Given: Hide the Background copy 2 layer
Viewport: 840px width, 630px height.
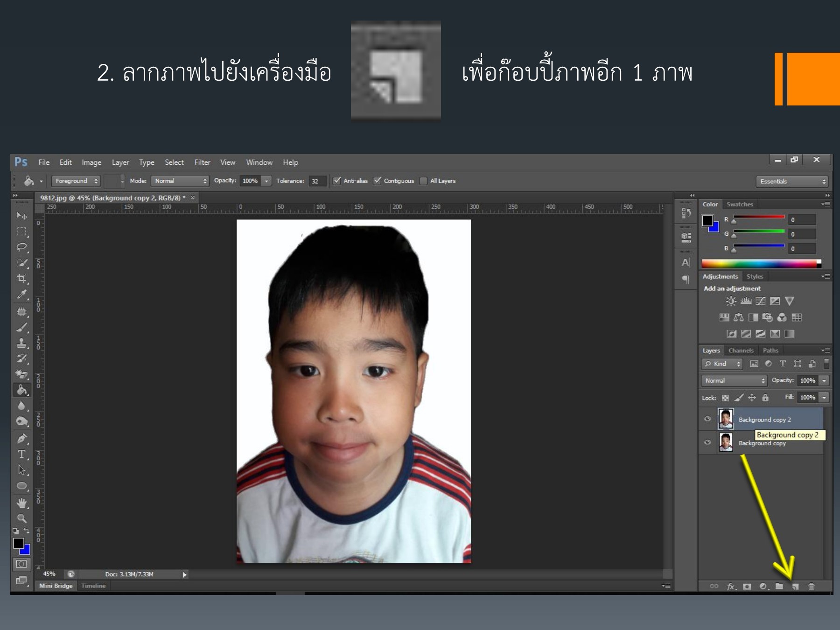Looking at the screenshot, I should pos(707,419).
